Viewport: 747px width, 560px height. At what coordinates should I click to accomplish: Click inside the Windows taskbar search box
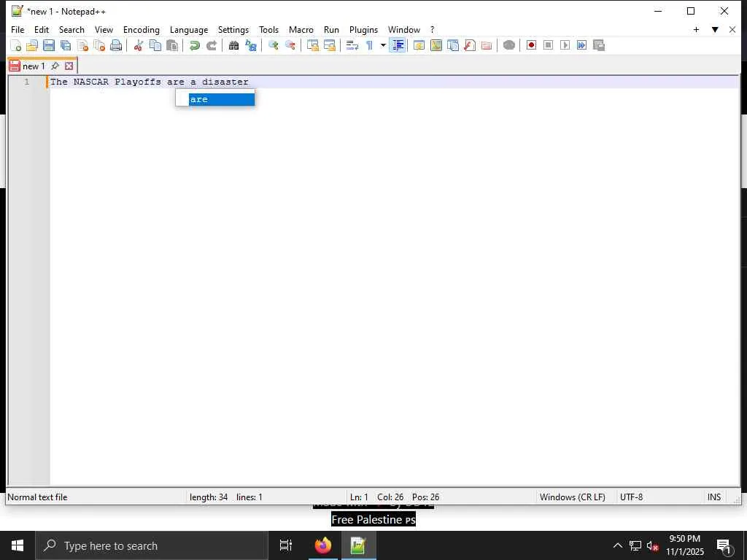(x=152, y=545)
